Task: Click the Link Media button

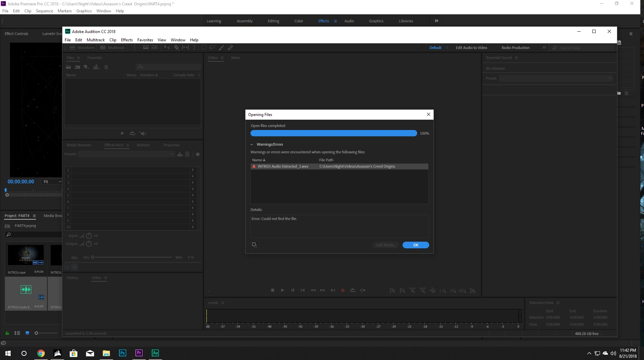Action: (x=386, y=245)
